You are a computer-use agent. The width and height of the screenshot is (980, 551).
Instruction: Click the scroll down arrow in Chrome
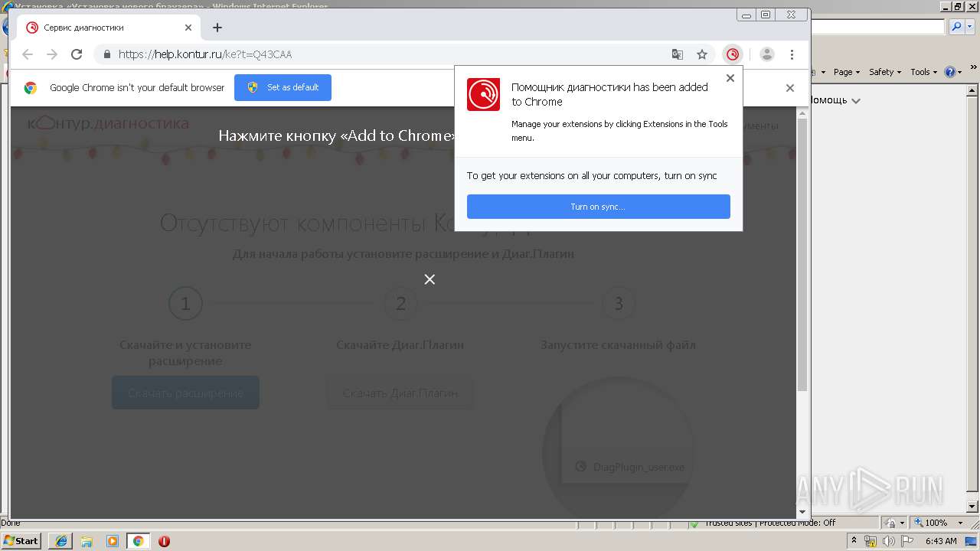coord(802,512)
